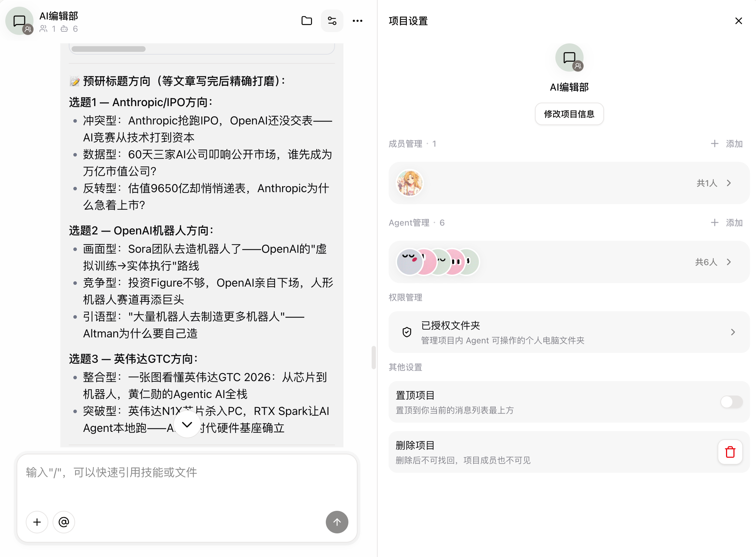Click bullet starting 画面型：Sora团队
756x557 pixels.
[x=205, y=257]
